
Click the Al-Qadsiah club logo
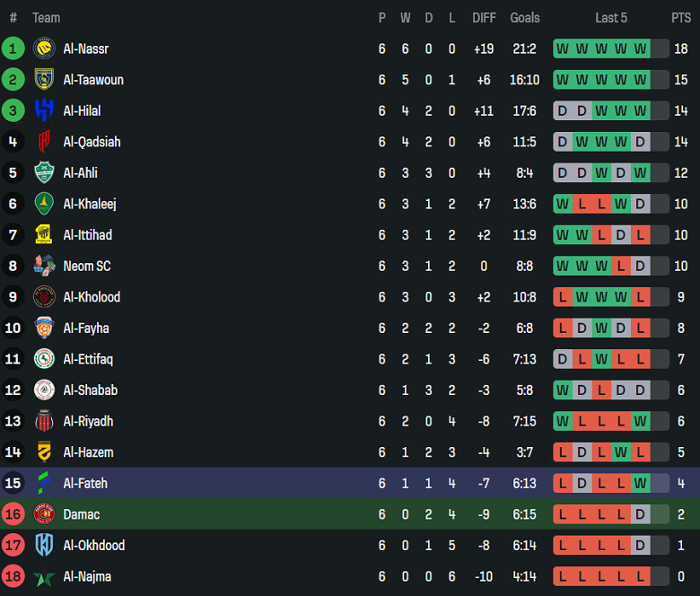click(x=44, y=142)
